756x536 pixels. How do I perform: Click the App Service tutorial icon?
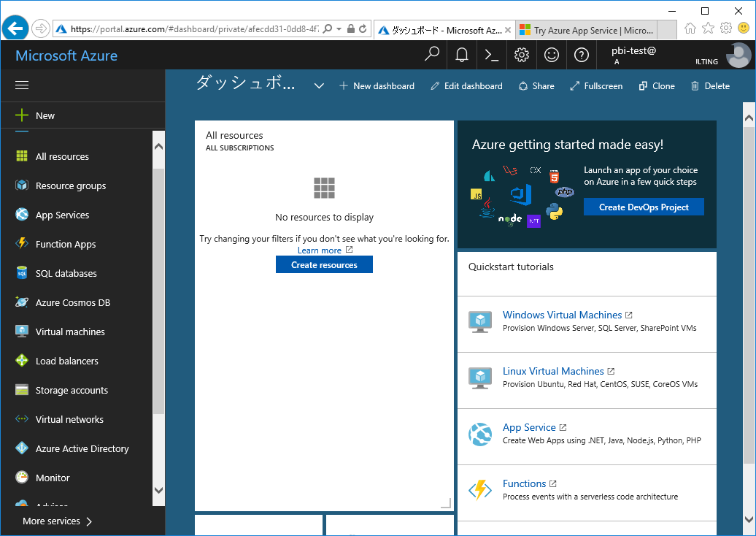point(479,434)
